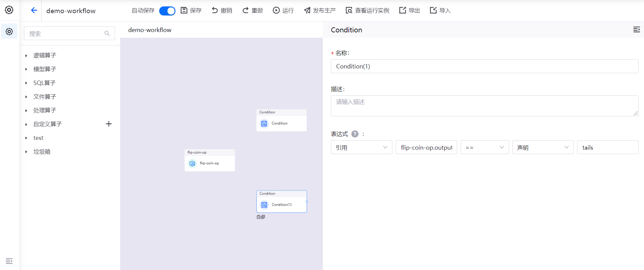The image size is (644, 270).
Task: Click the 名称 name input field
Action: coord(484,66)
